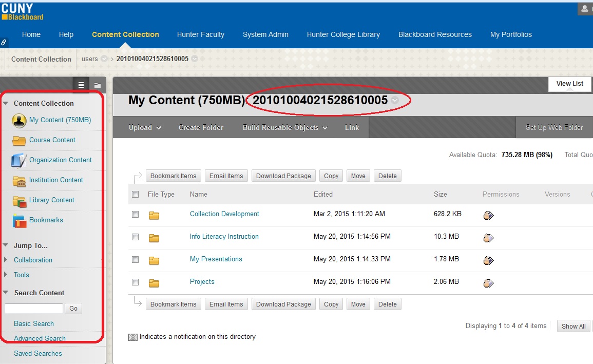Switch sidebar to folder view icon

tap(97, 85)
